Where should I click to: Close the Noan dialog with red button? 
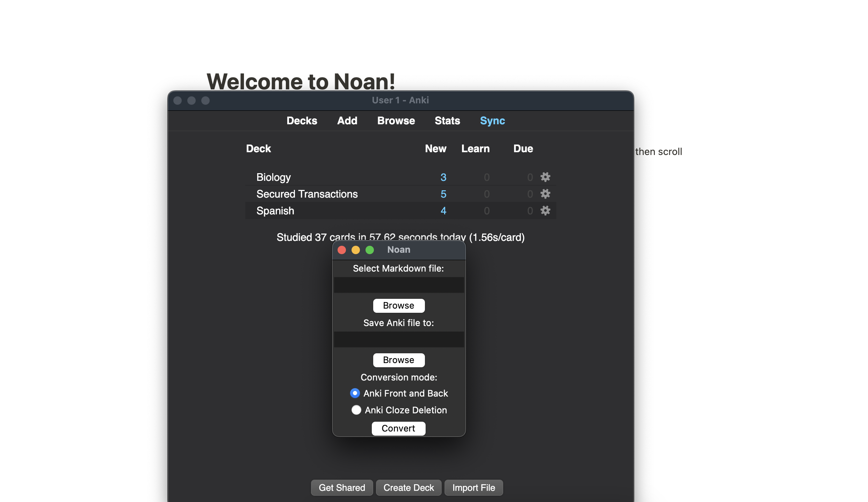(342, 250)
